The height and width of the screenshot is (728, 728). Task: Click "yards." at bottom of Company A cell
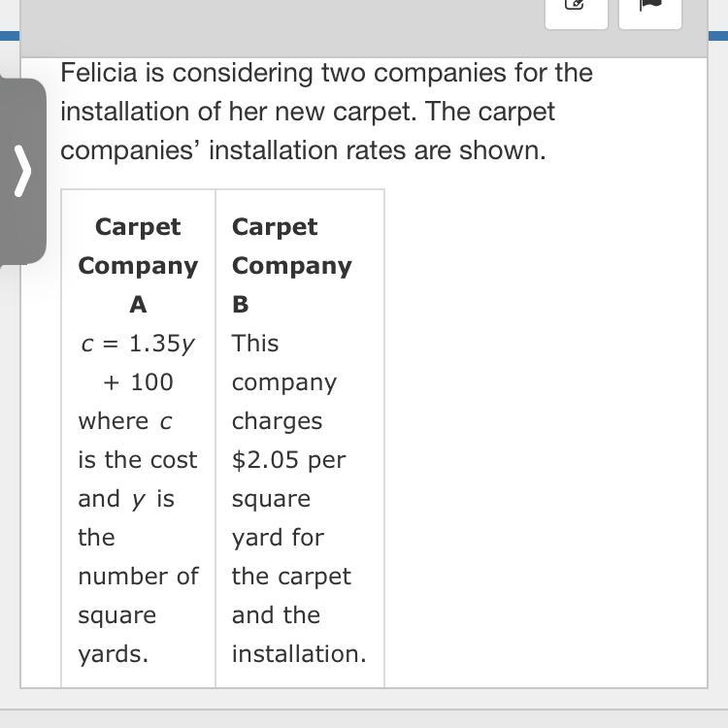114,654
